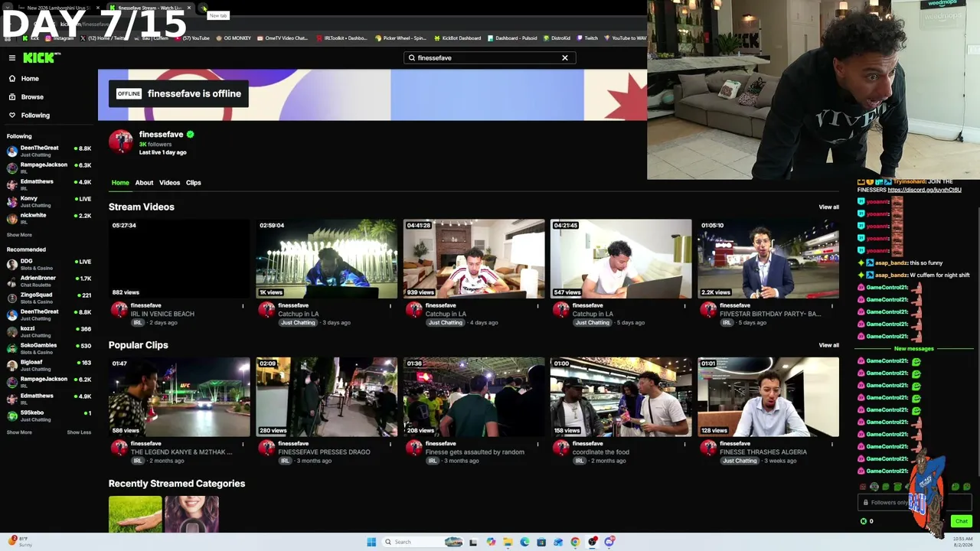Open ZingoSquad in Recommended channels
Image resolution: width=980 pixels, height=551 pixels.
49,298
